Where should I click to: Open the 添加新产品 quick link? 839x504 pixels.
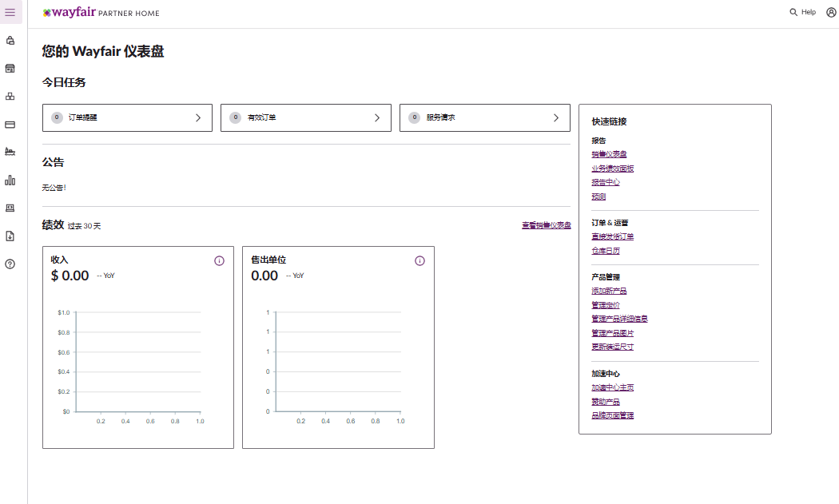[x=609, y=291]
